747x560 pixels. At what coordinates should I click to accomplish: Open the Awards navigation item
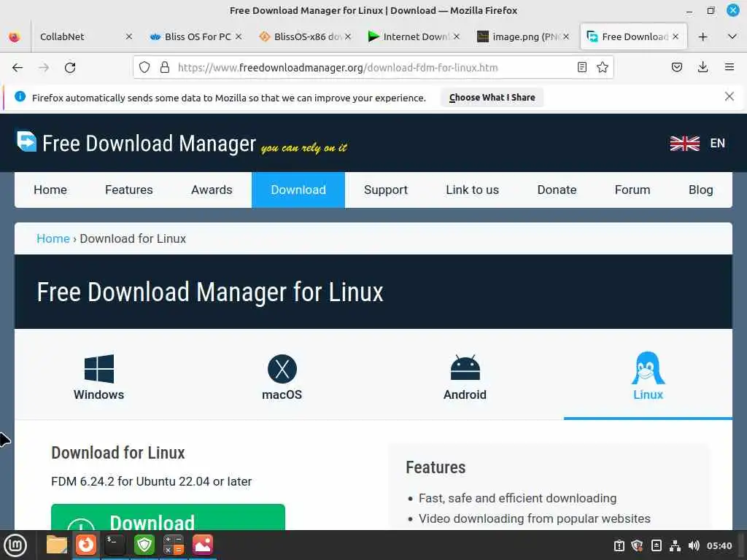click(212, 190)
